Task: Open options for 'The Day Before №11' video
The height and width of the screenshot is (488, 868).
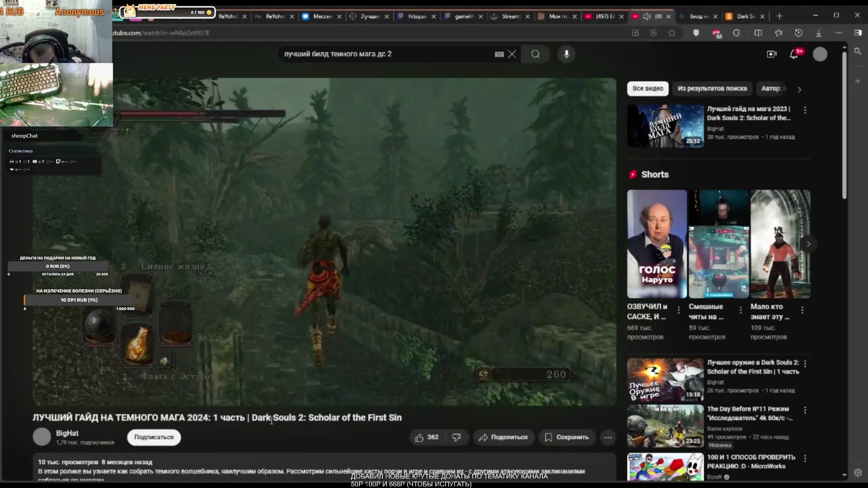Action: point(805,410)
